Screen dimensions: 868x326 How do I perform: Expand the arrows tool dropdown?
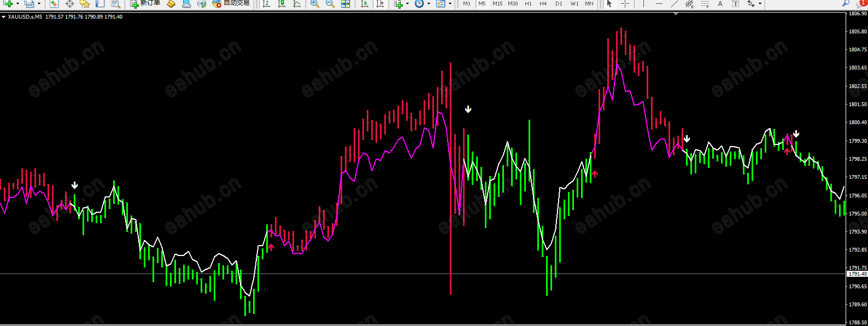(x=760, y=3)
